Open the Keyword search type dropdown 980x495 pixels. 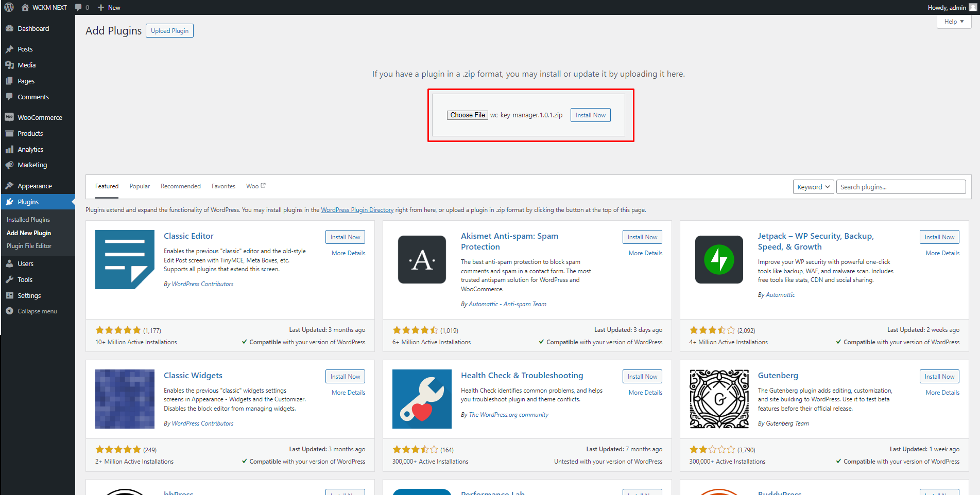[x=813, y=187]
